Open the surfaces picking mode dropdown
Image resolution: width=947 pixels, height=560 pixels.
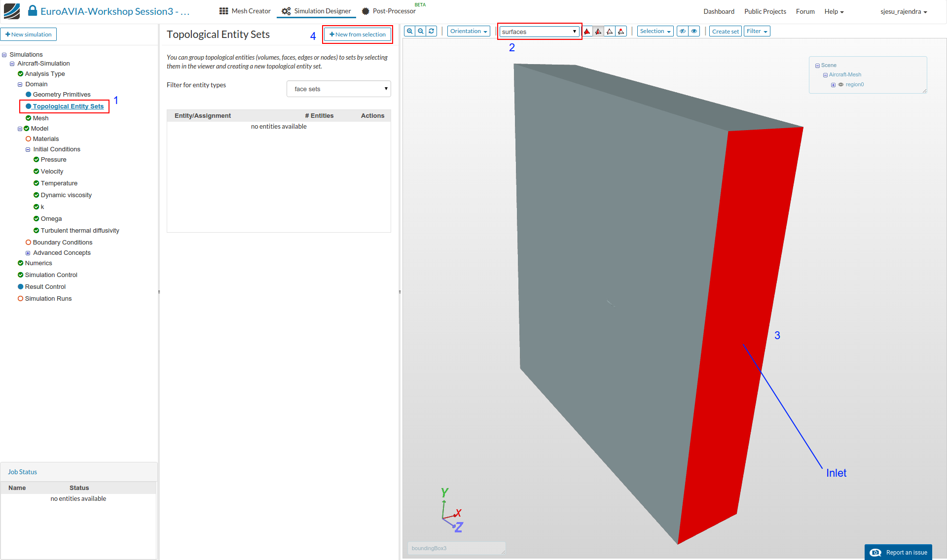539,32
